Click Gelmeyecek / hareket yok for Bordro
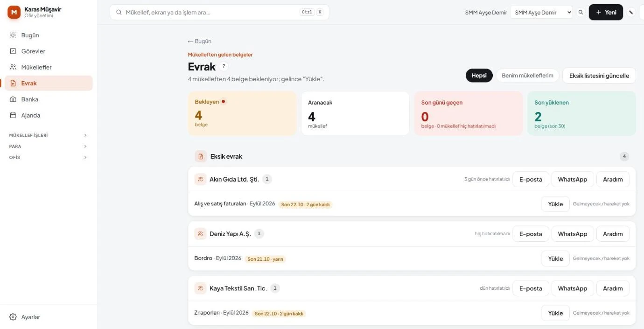 click(601, 259)
